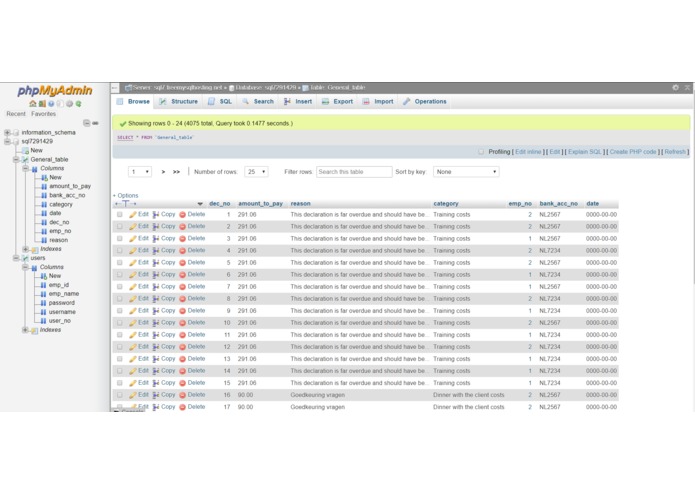Viewport: 695px width, 494px height.
Task: Expand Indexes under users table
Action: [25, 330]
